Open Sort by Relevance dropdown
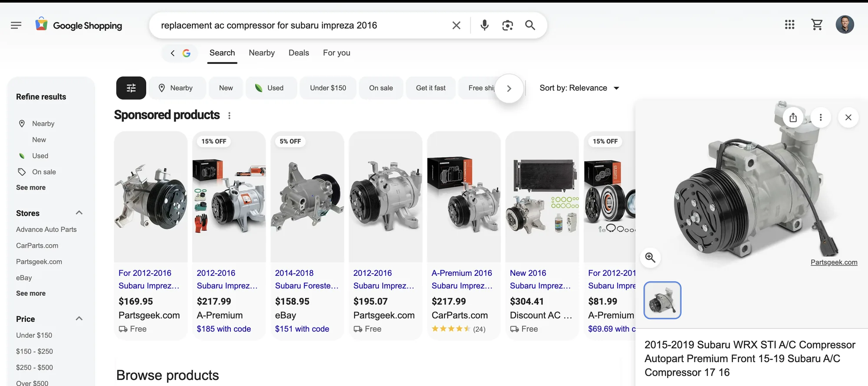Viewport: 868px width, 386px height. (x=579, y=88)
